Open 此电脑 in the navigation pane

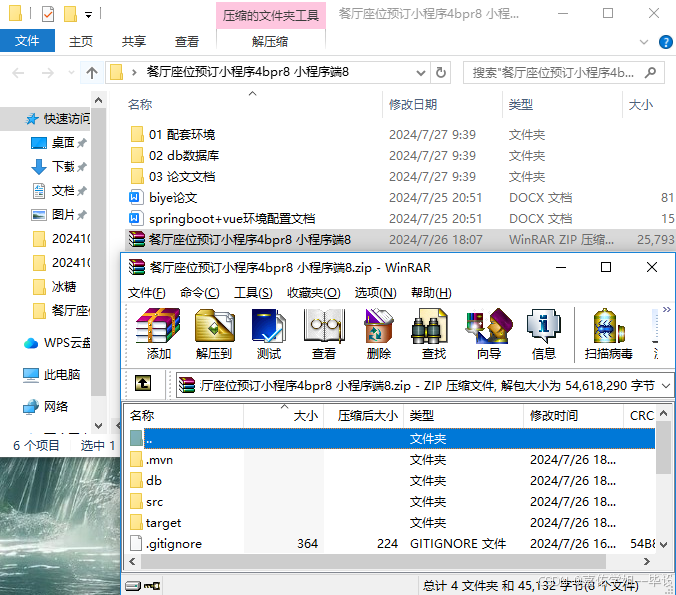click(x=52, y=374)
